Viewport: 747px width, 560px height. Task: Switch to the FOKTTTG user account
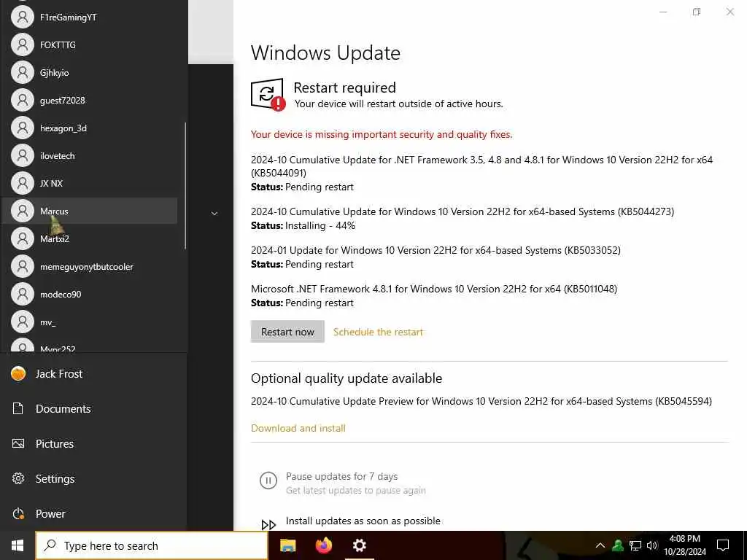pos(89,44)
